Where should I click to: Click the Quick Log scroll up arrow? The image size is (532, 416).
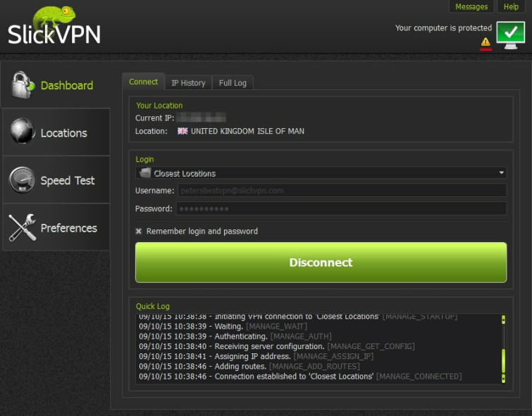tap(504, 320)
